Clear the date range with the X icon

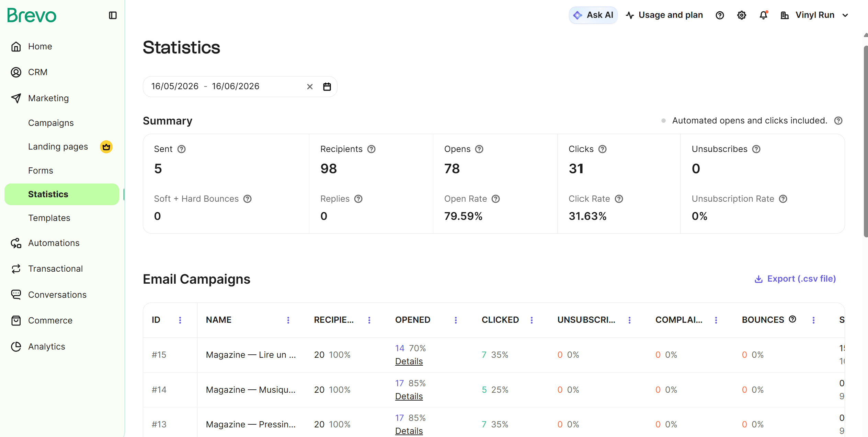pos(310,86)
